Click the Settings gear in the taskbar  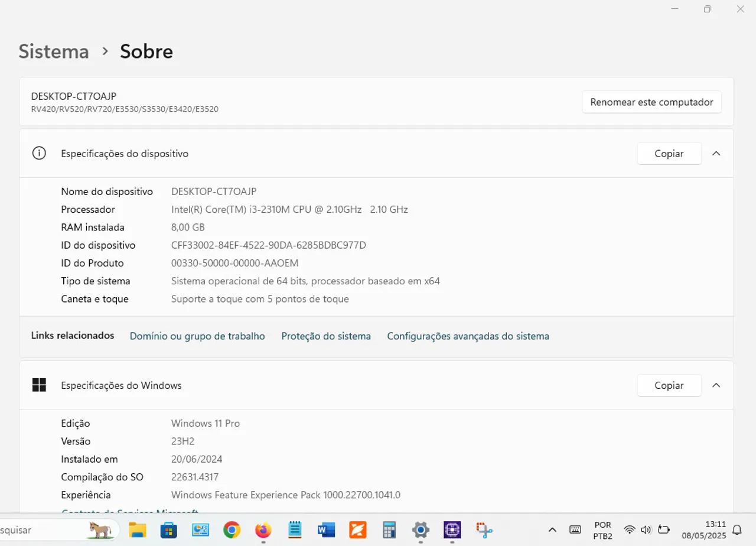[421, 529]
